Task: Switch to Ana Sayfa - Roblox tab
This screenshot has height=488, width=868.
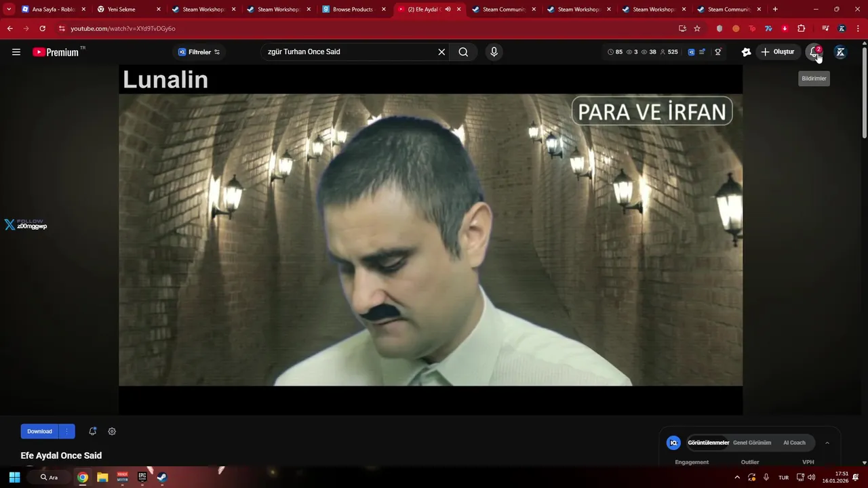Action: pos(54,9)
